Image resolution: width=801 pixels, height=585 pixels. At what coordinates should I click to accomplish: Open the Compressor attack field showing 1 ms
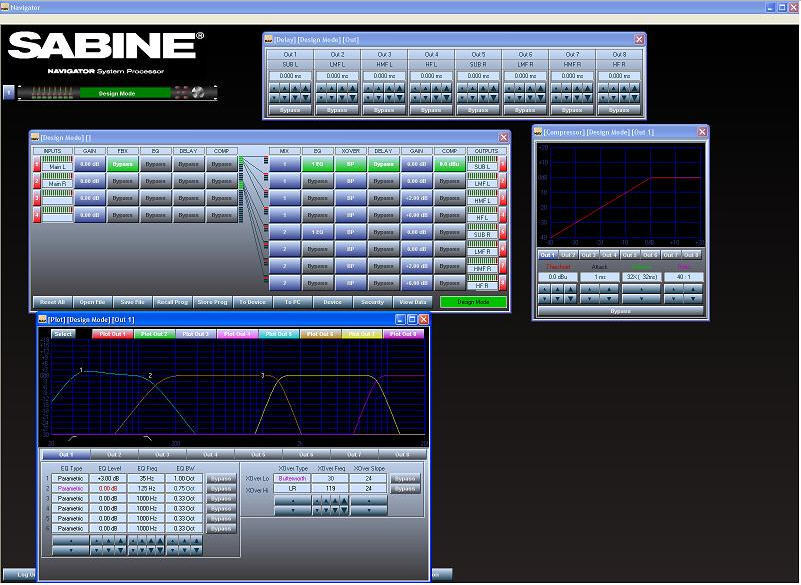point(600,277)
